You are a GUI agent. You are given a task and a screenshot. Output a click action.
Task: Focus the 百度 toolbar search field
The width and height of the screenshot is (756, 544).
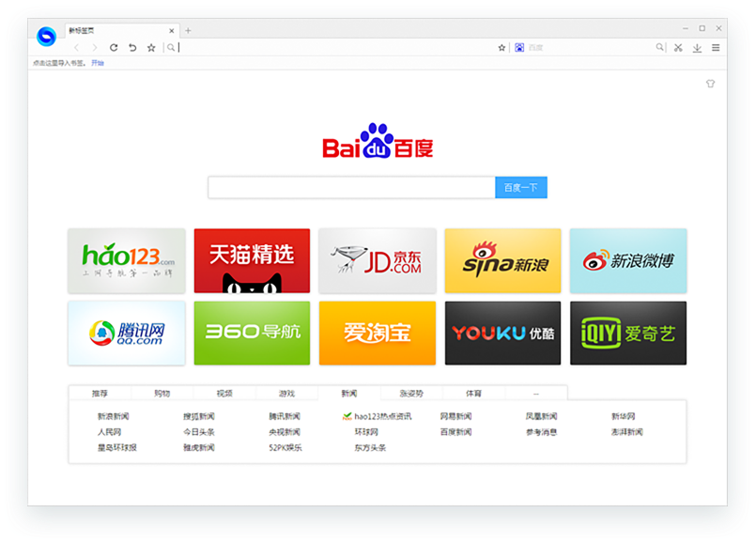(591, 47)
